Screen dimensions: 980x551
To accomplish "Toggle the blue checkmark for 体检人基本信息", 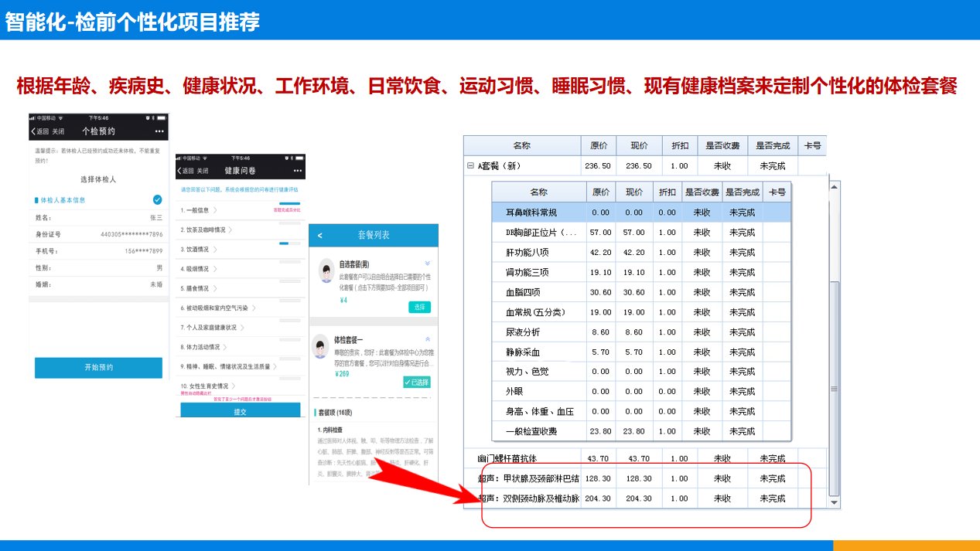I will (x=158, y=199).
